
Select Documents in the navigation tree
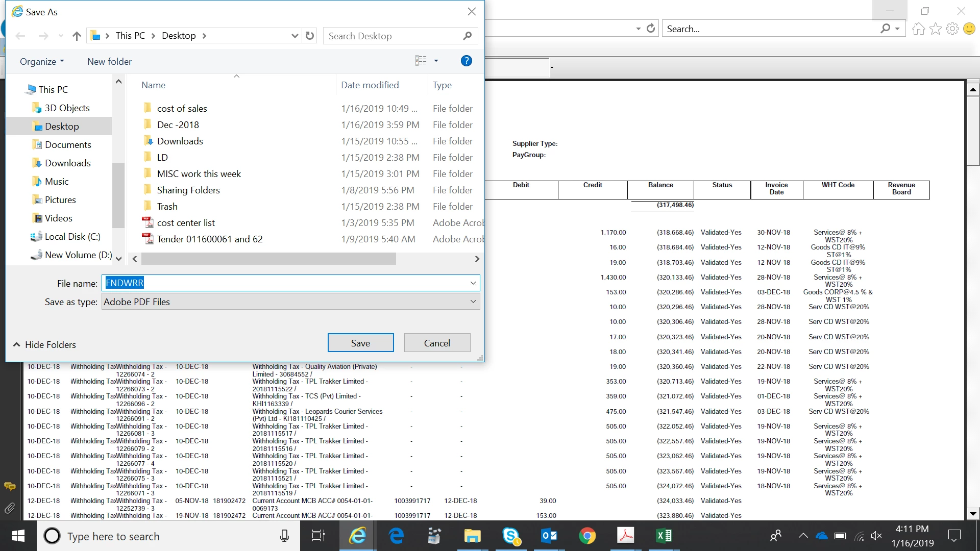point(68,145)
